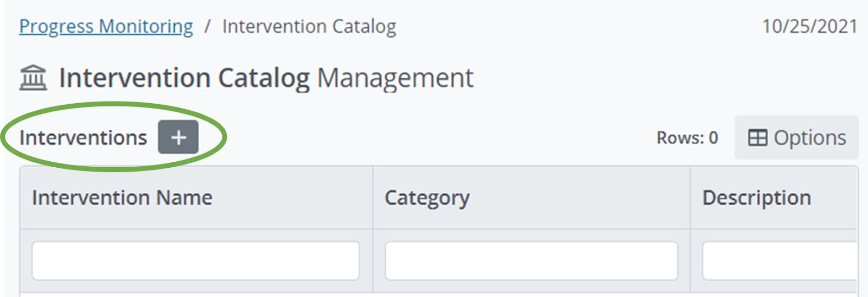Sort by the Category column header
Viewport: 868px width, 297px height.
point(427,198)
